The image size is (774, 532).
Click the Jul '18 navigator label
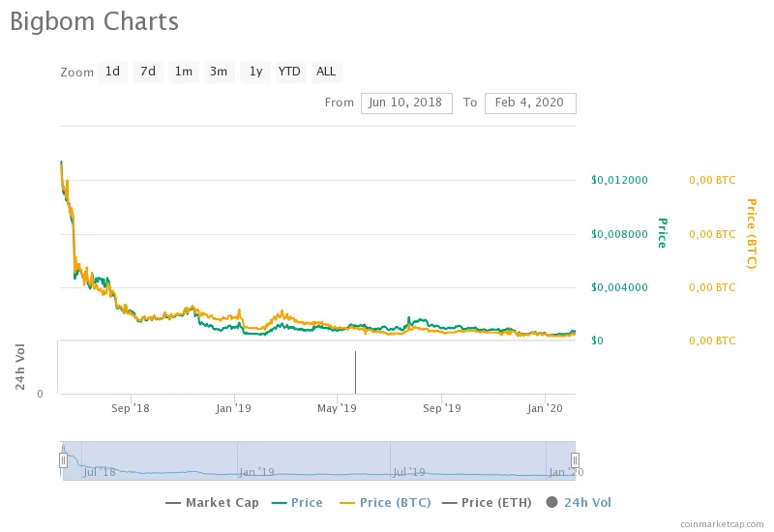tap(100, 472)
